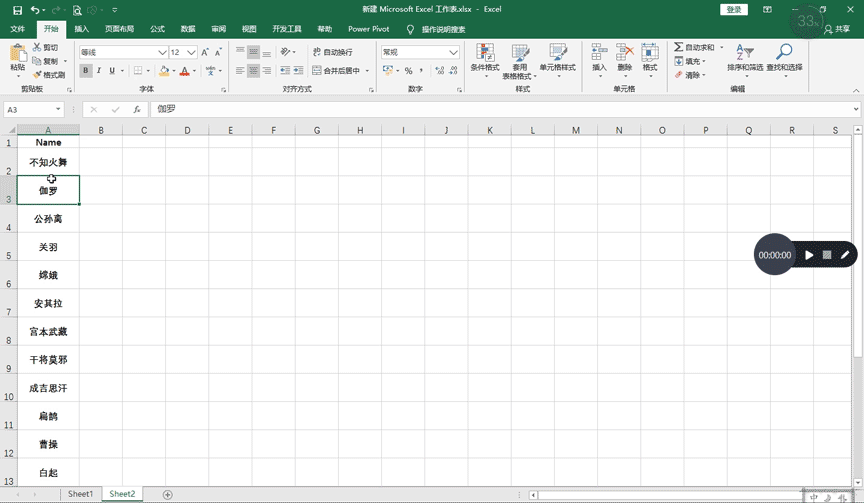Toggle Bold formatting

[x=86, y=71]
